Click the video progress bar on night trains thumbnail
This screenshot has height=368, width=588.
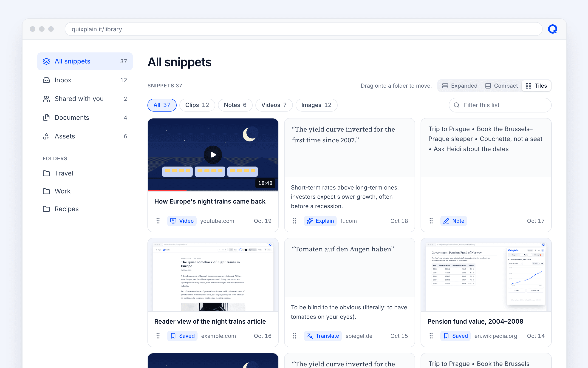coord(213,190)
